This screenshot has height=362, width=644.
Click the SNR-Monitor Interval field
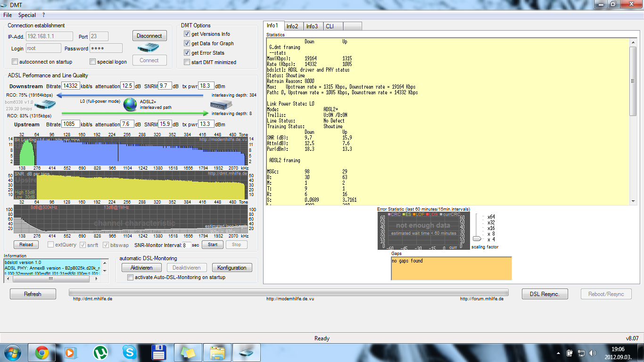click(187, 245)
